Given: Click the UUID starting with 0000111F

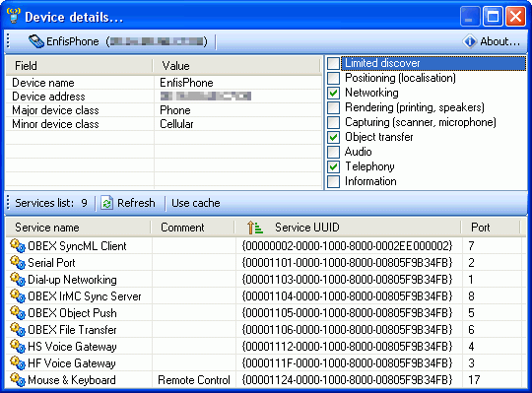Looking at the screenshot, I should pos(347,363).
